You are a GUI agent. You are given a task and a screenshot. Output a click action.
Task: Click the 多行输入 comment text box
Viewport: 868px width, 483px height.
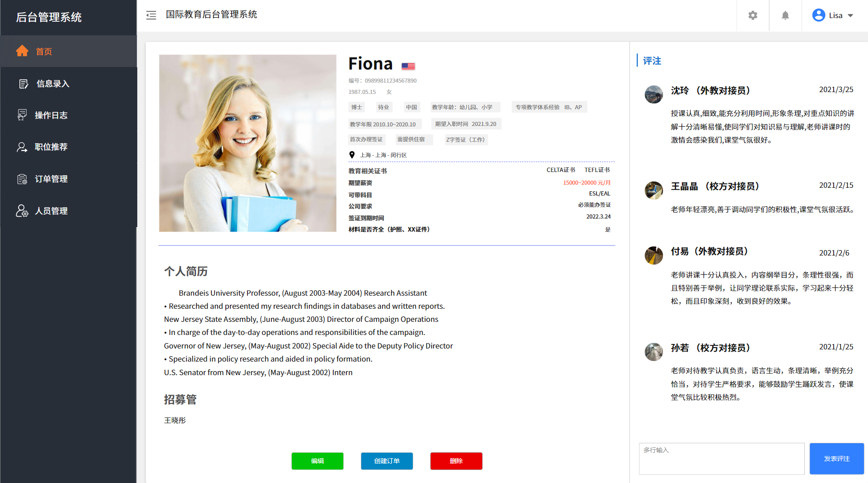coord(721,459)
